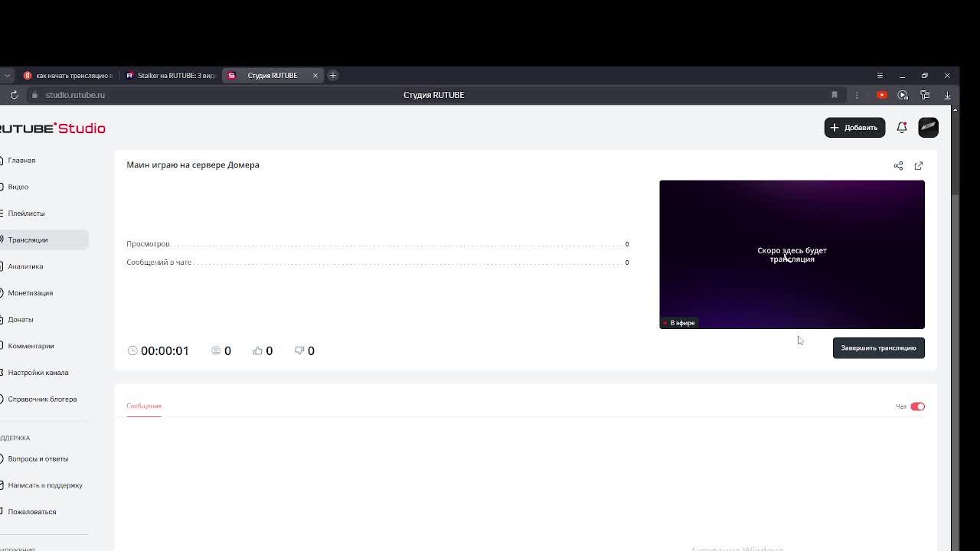This screenshot has width=980, height=551.
Task: Switch to the 'как начать трансляцию' tab
Action: 67,75
